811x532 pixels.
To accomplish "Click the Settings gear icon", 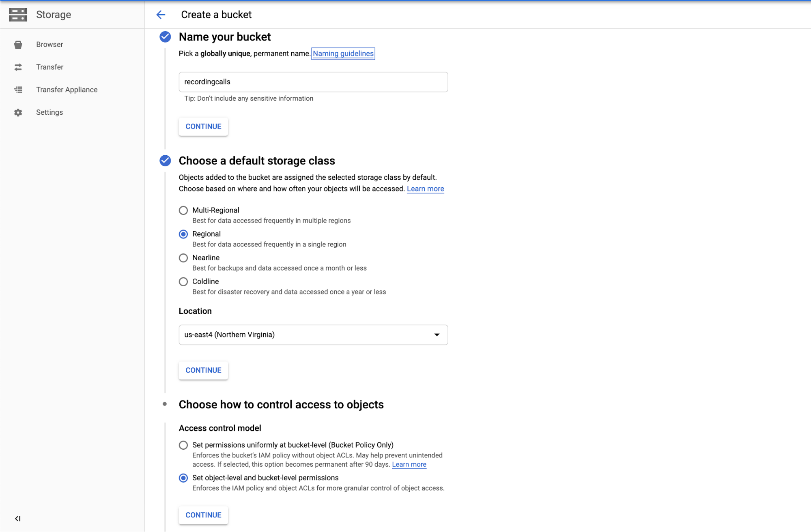I will click(18, 112).
